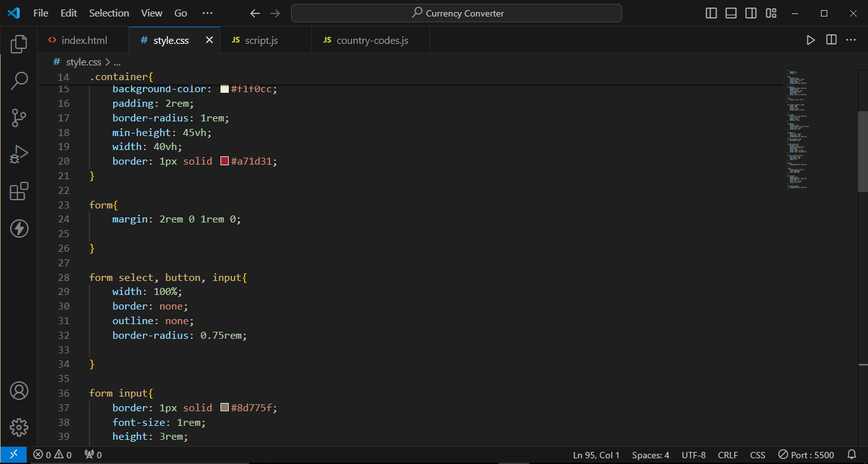This screenshot has height=464, width=868.
Task: Open notifications bell icon
Action: (852, 455)
